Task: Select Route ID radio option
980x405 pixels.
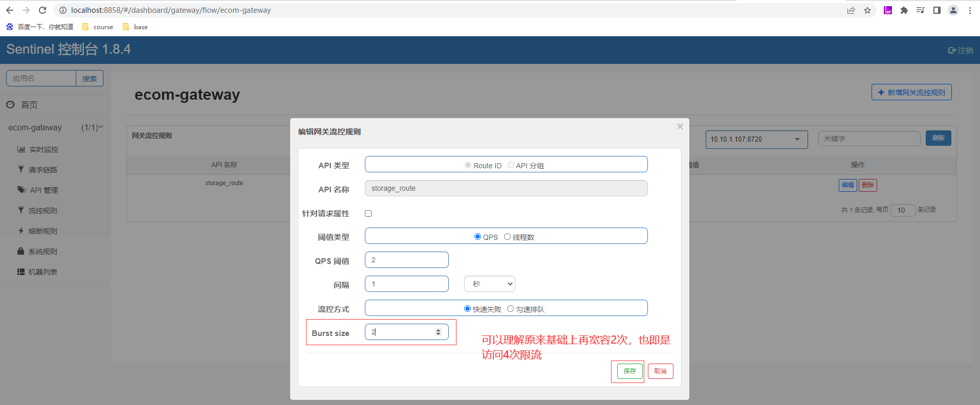Action: (468, 165)
